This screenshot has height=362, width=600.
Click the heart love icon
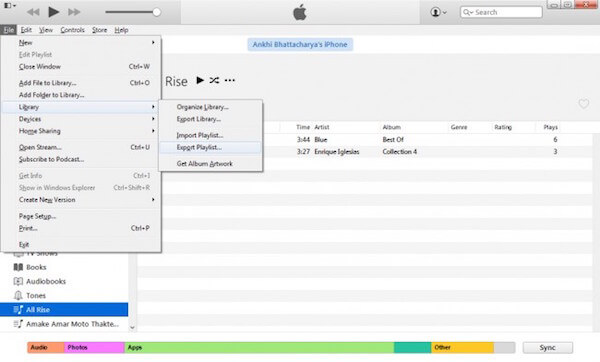click(x=584, y=103)
